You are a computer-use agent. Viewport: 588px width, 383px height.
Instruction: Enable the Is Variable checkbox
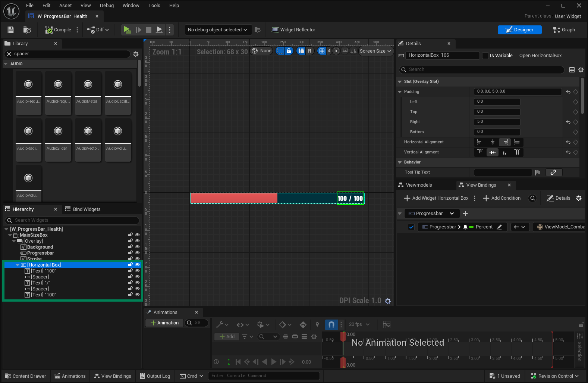[x=485, y=56]
